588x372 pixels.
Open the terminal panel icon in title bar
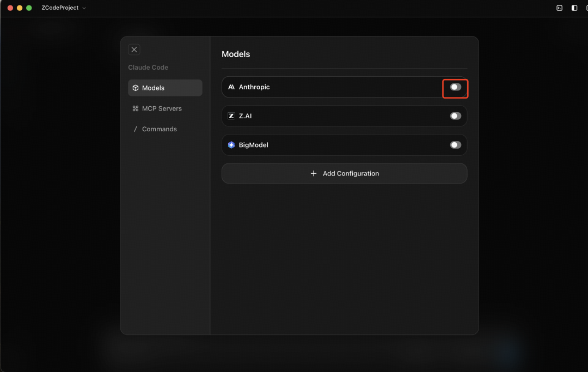click(x=559, y=8)
